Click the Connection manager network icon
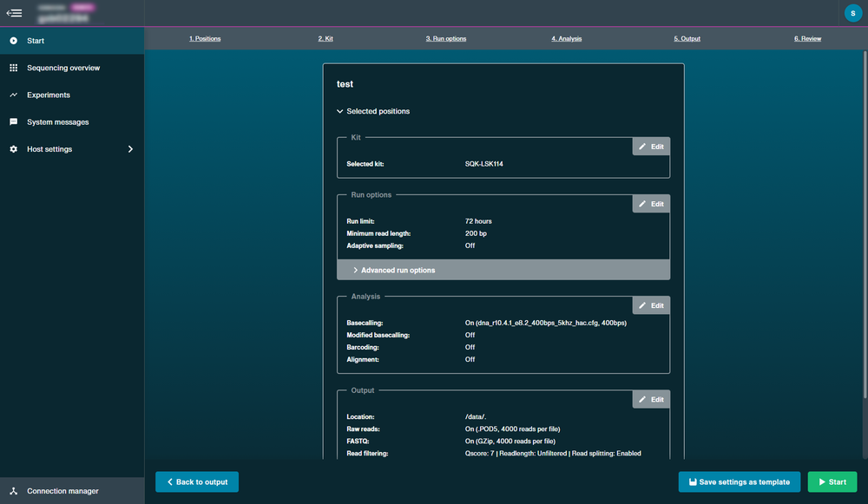The image size is (868, 504). tap(13, 491)
